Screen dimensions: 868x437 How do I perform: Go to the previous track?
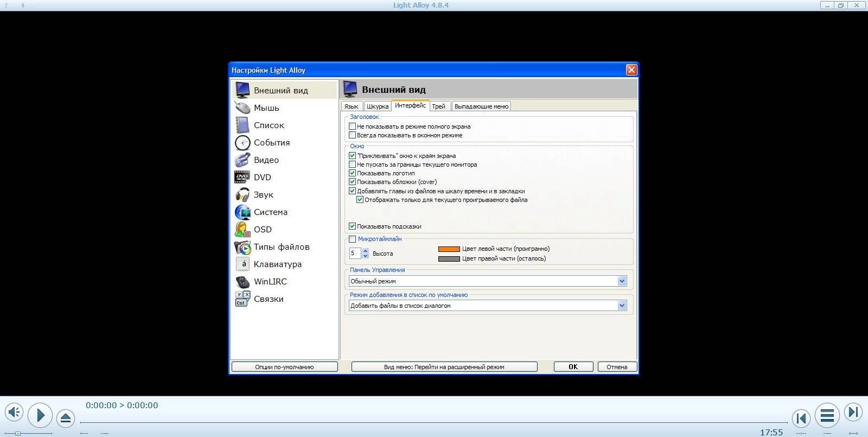(x=801, y=418)
